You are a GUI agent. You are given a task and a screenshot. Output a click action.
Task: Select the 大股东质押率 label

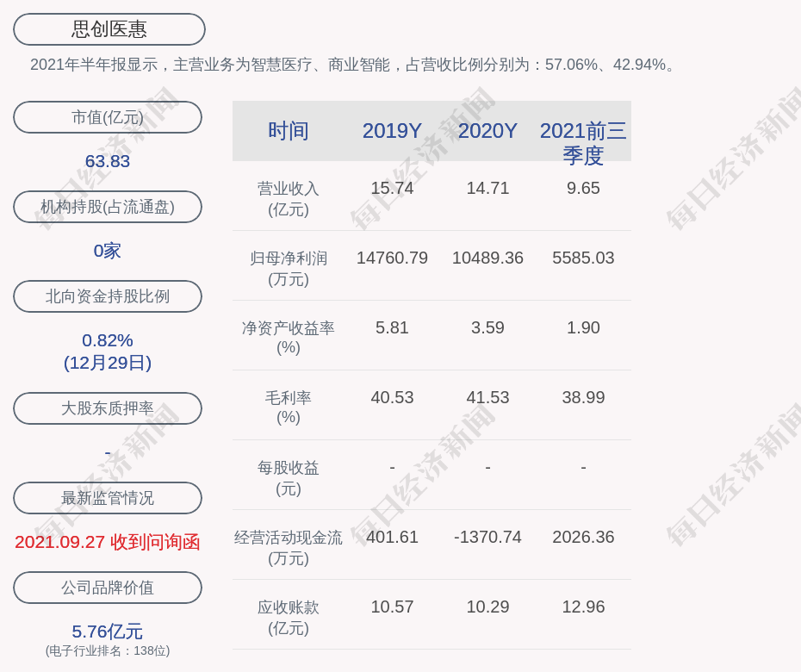click(x=108, y=408)
